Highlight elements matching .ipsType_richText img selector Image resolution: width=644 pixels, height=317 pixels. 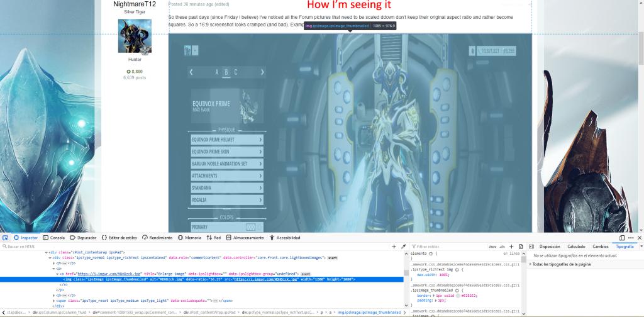point(457,269)
